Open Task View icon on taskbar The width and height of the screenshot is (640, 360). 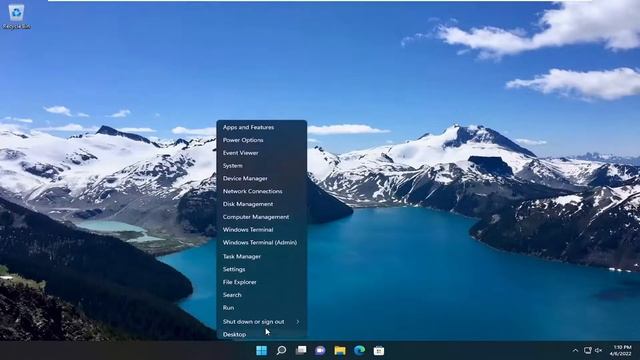coord(301,351)
